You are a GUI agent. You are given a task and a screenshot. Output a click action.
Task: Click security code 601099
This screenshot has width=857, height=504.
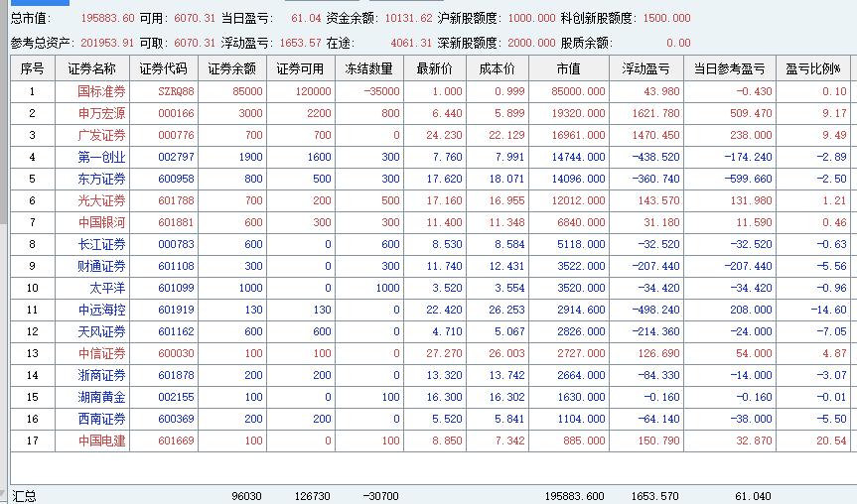click(x=176, y=289)
